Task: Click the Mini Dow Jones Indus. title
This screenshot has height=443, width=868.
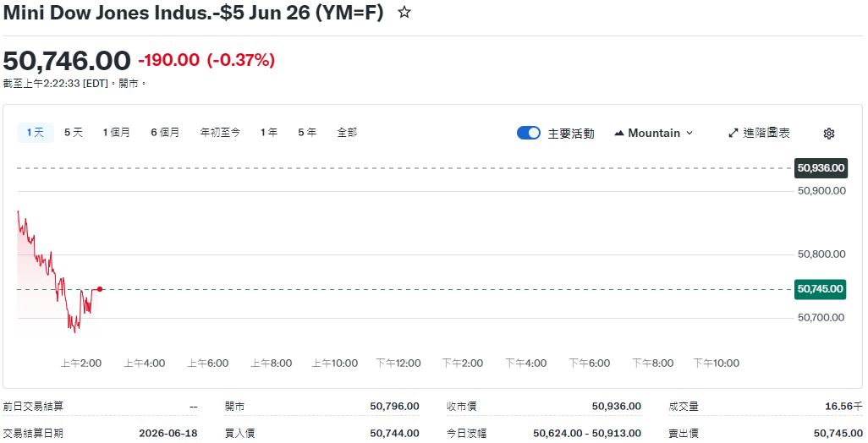Action: pos(193,12)
